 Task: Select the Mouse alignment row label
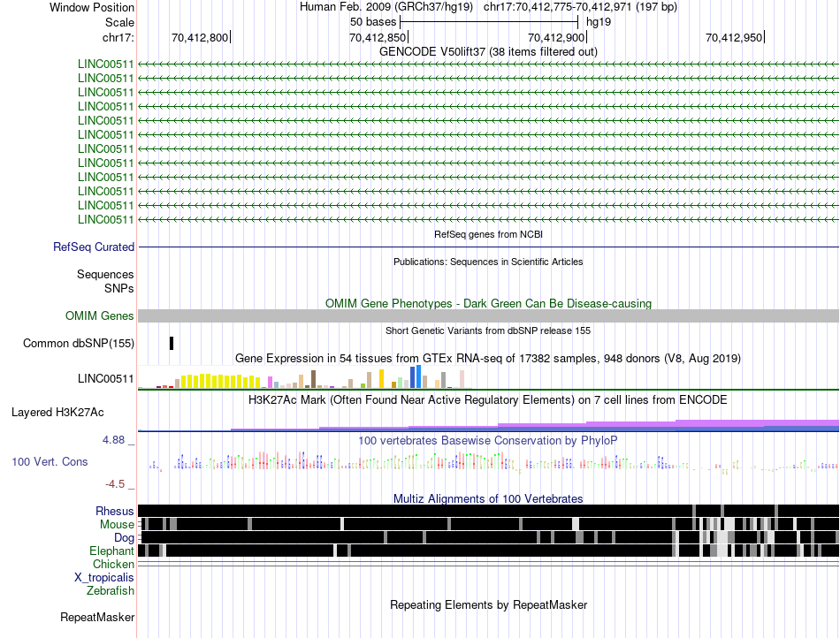pyautogui.click(x=117, y=525)
